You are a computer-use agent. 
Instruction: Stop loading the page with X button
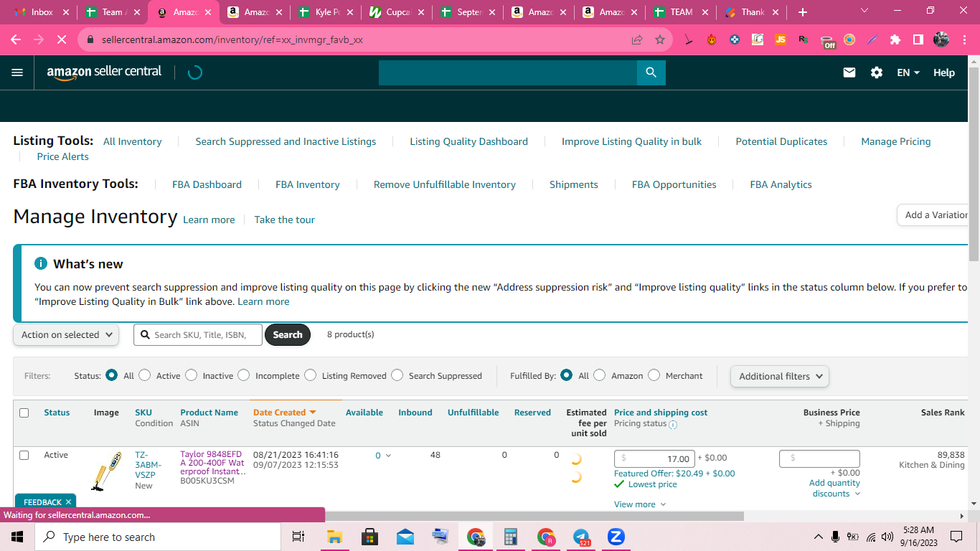61,40
